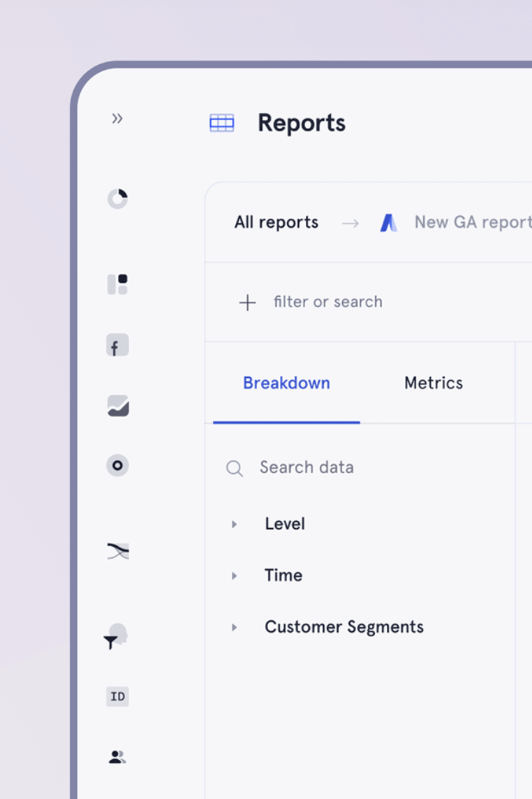Select the circular target icon in sidebar

click(x=117, y=465)
